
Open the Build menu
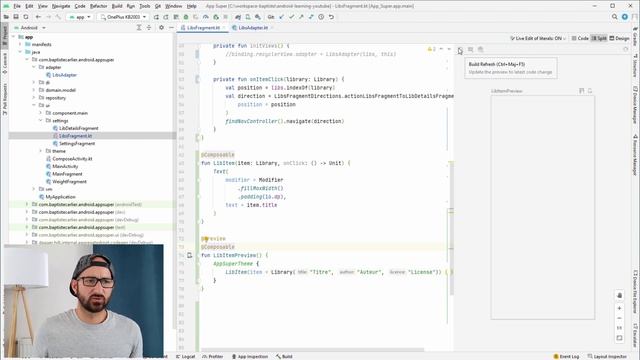[x=117, y=6]
